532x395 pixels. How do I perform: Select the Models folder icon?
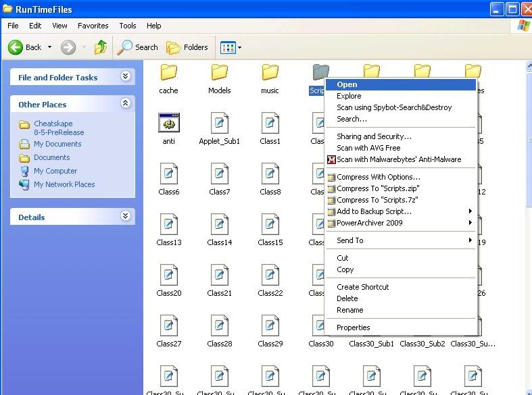219,72
